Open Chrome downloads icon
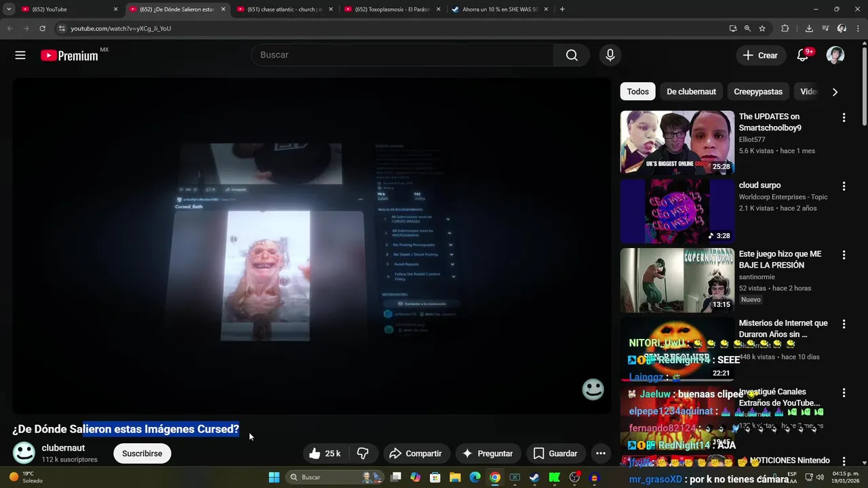Image resolution: width=868 pixels, height=488 pixels. pyautogui.click(x=809, y=28)
